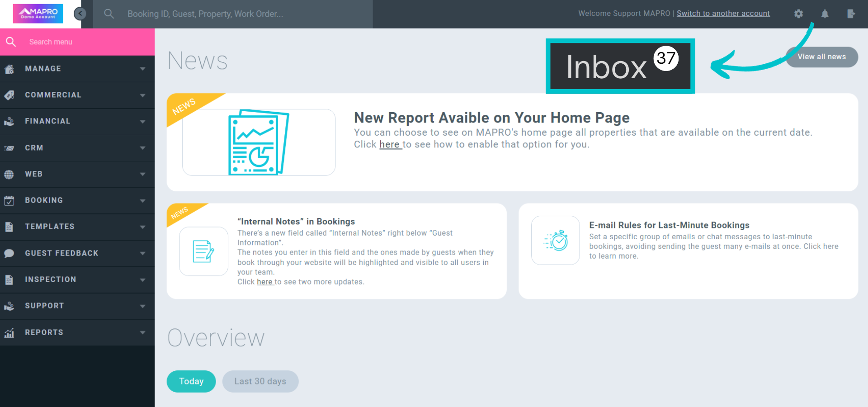Open the notifications bell

[x=825, y=14]
